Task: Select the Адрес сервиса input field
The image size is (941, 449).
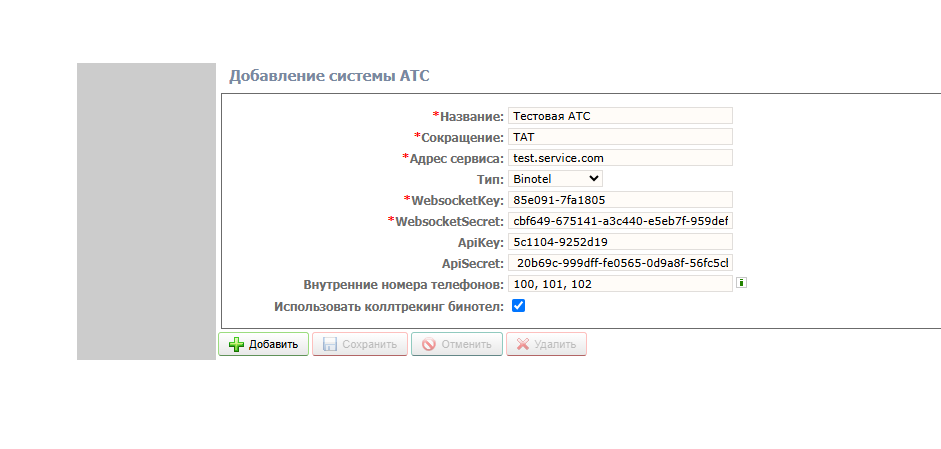Action: click(620, 158)
